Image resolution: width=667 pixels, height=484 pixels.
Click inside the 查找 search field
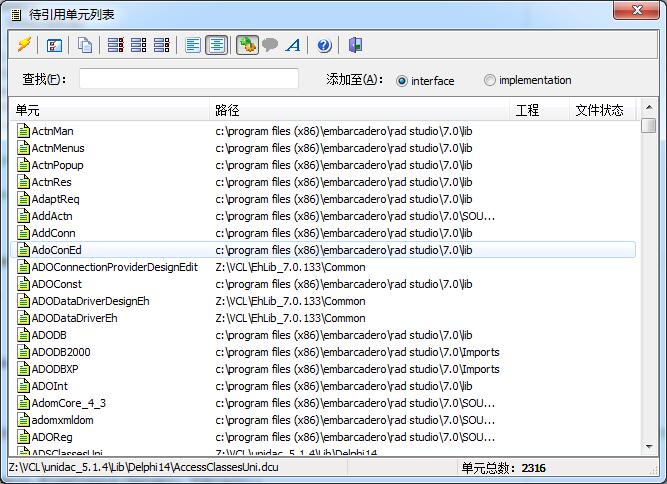(188, 79)
